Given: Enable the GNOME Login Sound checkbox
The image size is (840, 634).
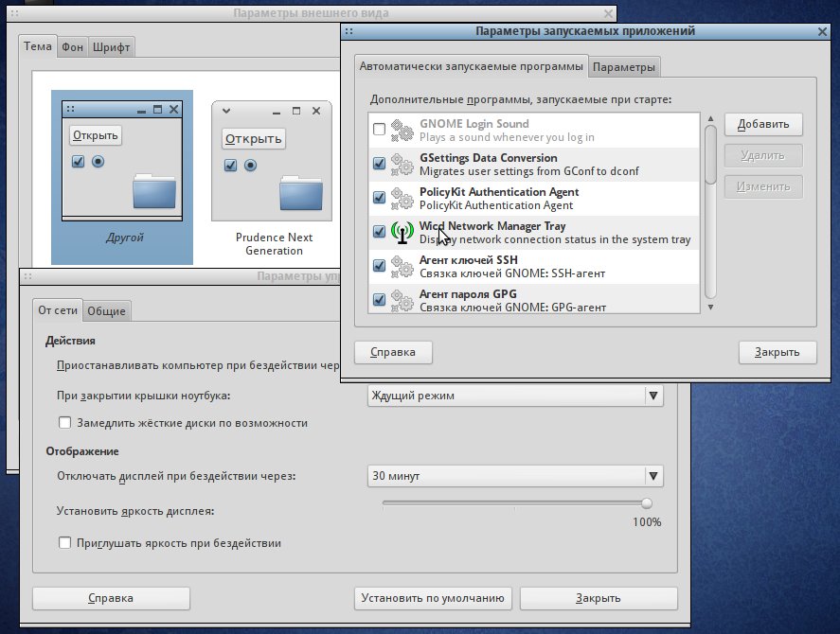Looking at the screenshot, I should pos(380,129).
